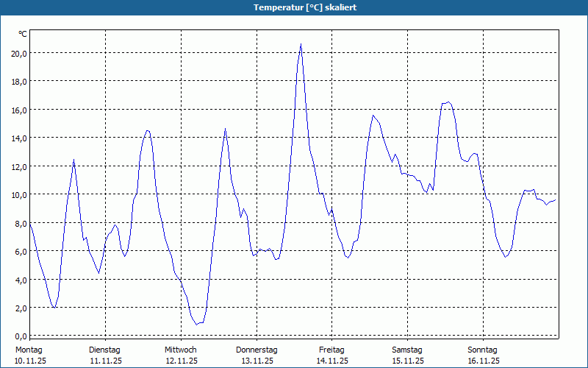
Task: Click the title 'Temperatur [°C] skaliert'
Action: pos(305,7)
